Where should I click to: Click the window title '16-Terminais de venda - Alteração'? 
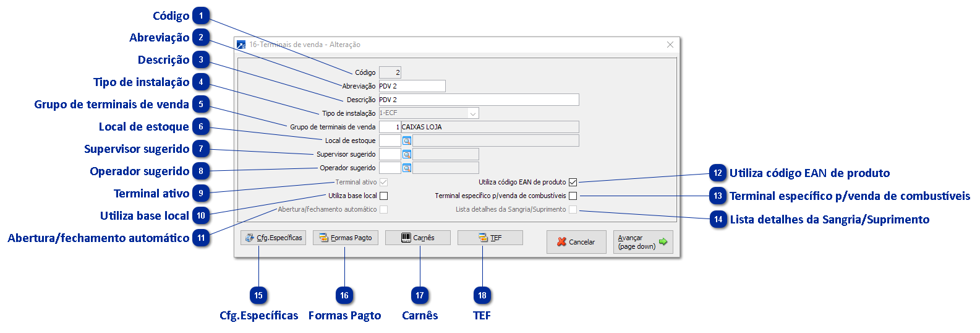305,45
